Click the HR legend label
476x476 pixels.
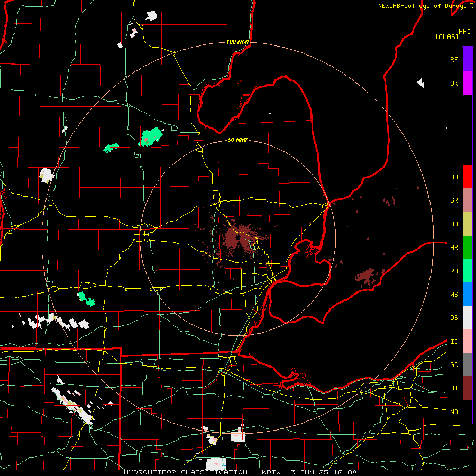click(454, 248)
